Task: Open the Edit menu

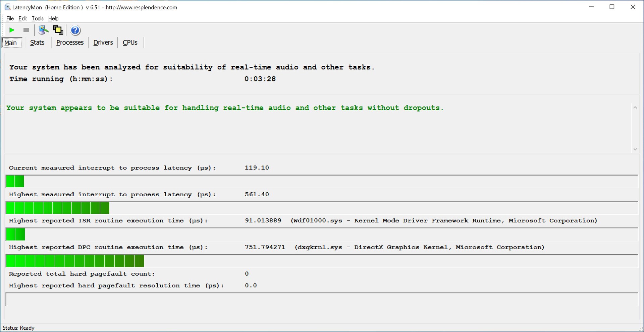Action: click(22, 18)
